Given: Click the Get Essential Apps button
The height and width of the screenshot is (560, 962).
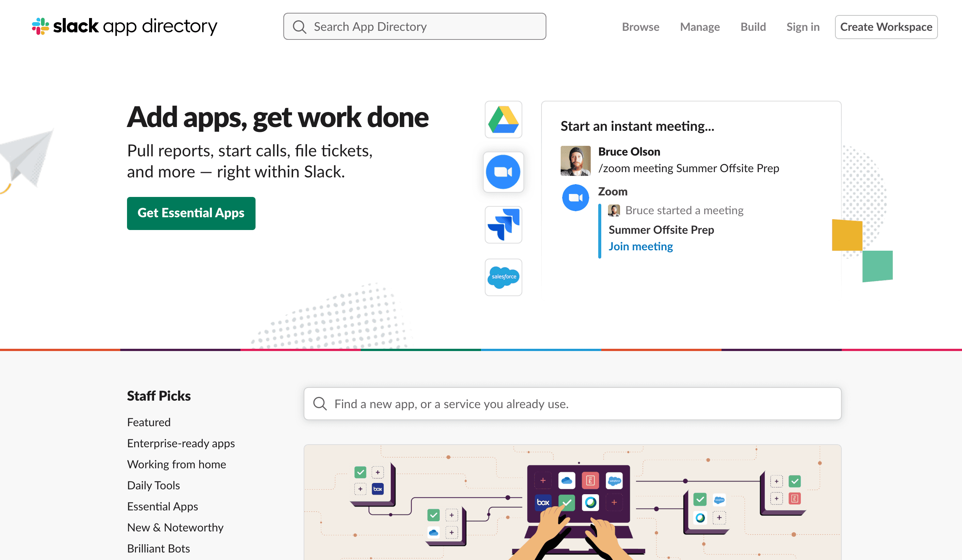Looking at the screenshot, I should [x=191, y=213].
